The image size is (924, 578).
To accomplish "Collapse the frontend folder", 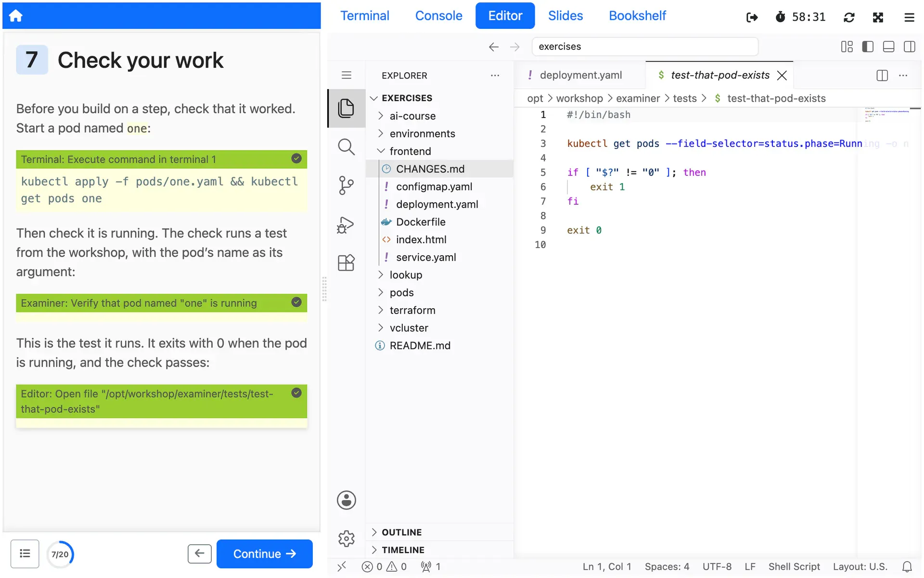I will tap(411, 151).
